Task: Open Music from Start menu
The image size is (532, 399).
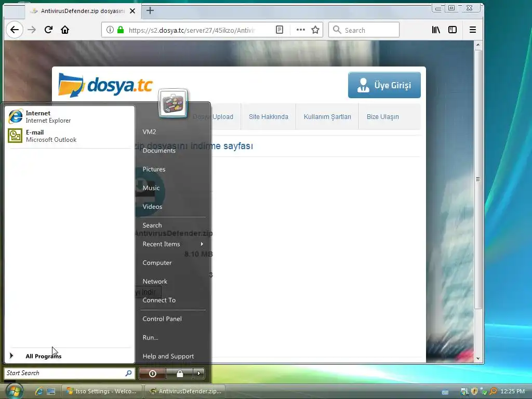Action: (x=151, y=188)
